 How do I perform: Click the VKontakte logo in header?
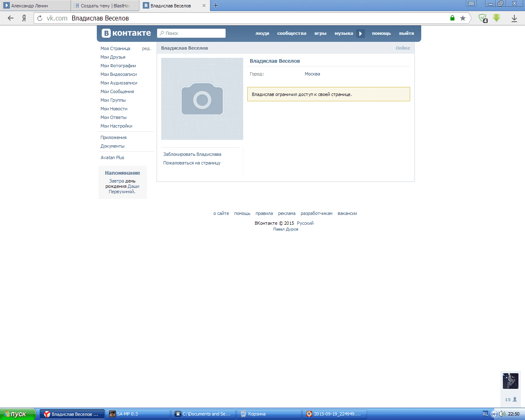126,33
